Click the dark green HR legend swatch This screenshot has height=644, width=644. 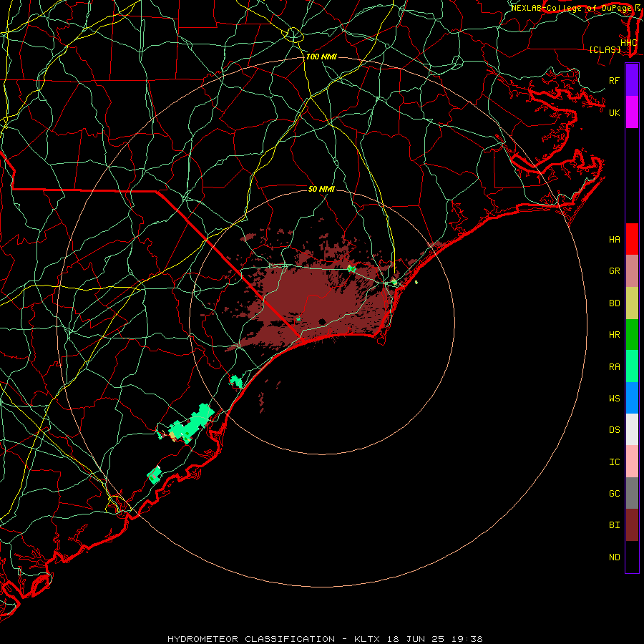[x=632, y=335]
